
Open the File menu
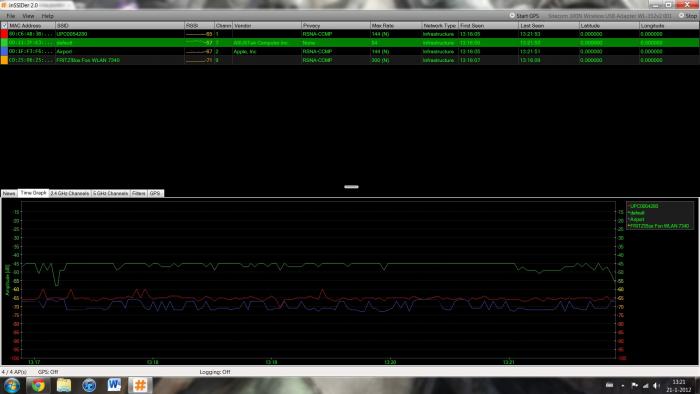11,16
